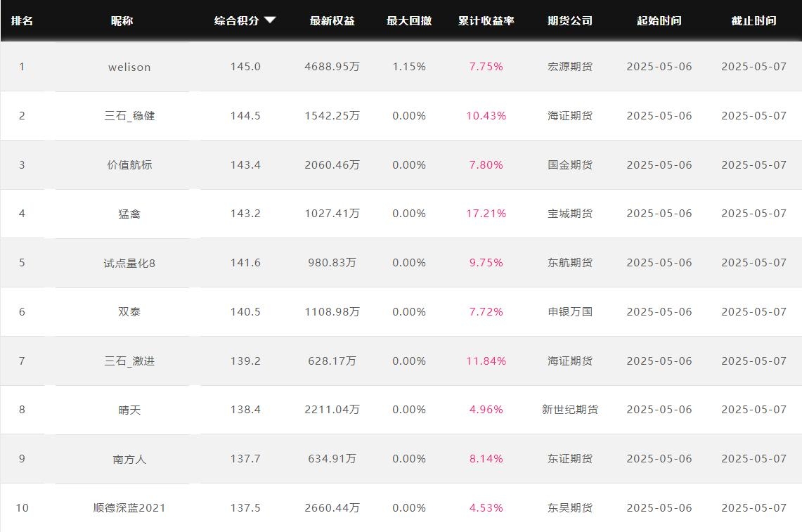Select score 145.0 cell
Viewport: 802px width, 532px height.
point(245,67)
